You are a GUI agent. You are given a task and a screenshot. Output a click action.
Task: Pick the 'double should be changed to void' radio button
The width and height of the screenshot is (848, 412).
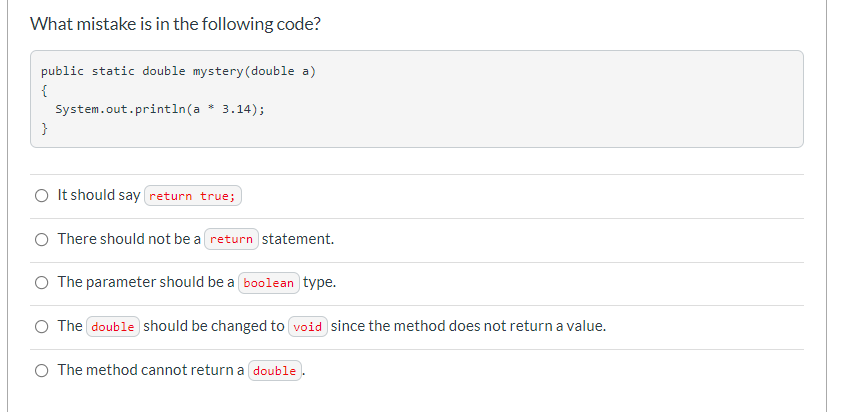point(42,327)
